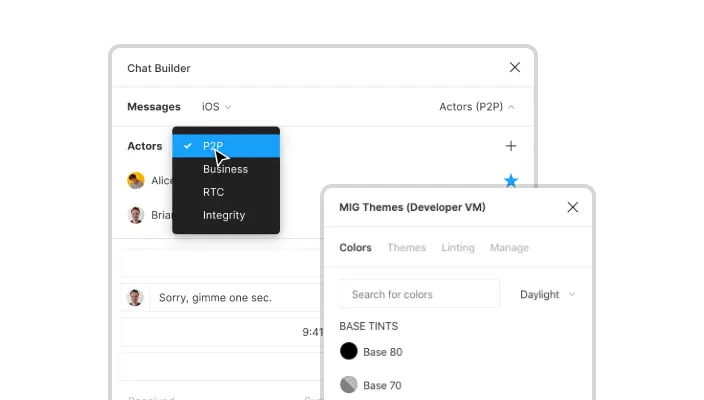Screen dimensions: 704x400
Task: Open the Manage tab
Action: (x=509, y=247)
